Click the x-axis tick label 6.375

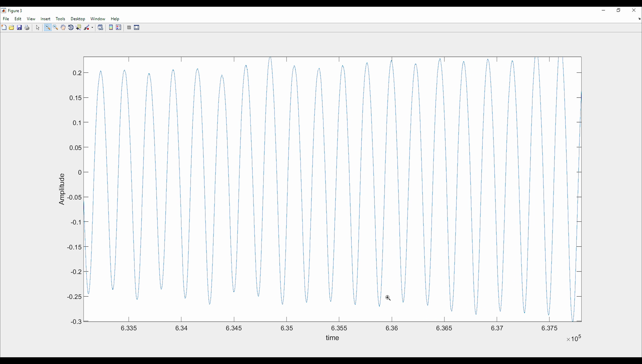click(x=550, y=328)
